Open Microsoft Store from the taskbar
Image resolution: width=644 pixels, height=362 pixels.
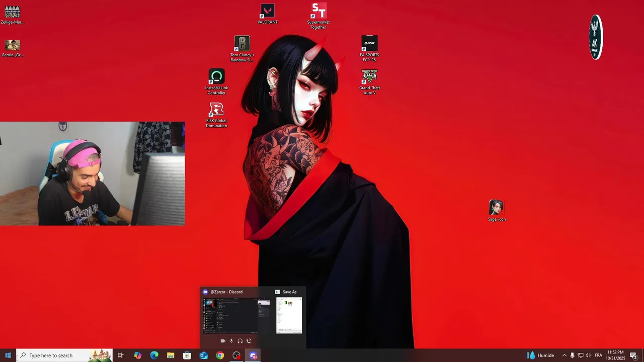187,355
